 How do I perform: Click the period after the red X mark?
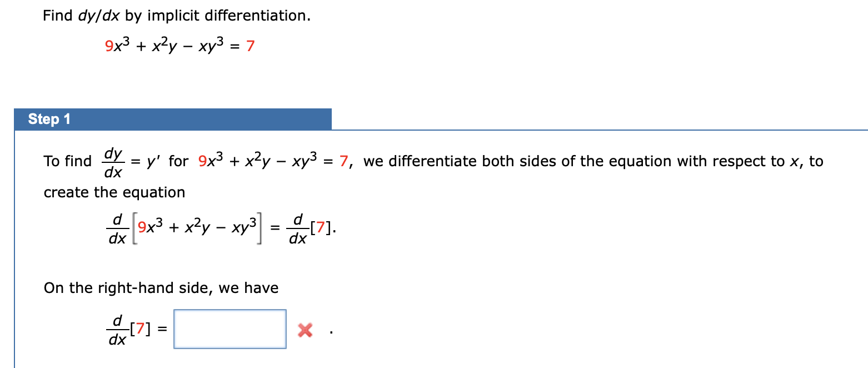click(x=331, y=334)
